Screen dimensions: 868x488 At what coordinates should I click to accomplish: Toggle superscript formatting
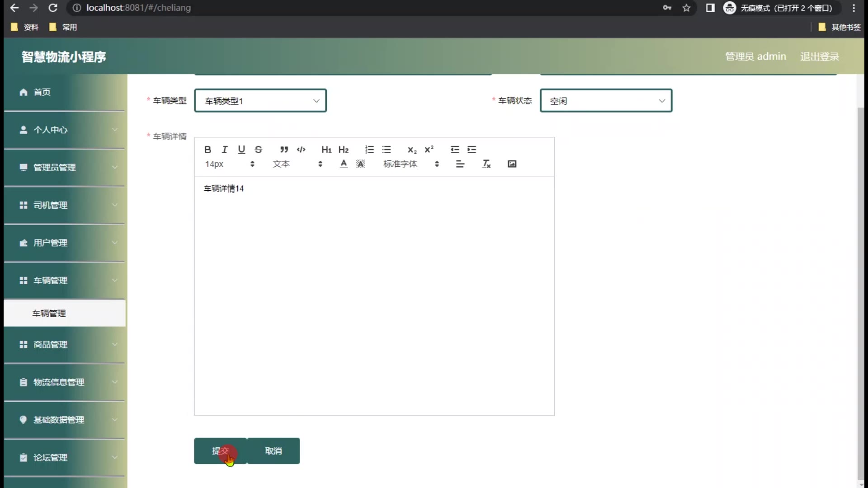tap(429, 150)
